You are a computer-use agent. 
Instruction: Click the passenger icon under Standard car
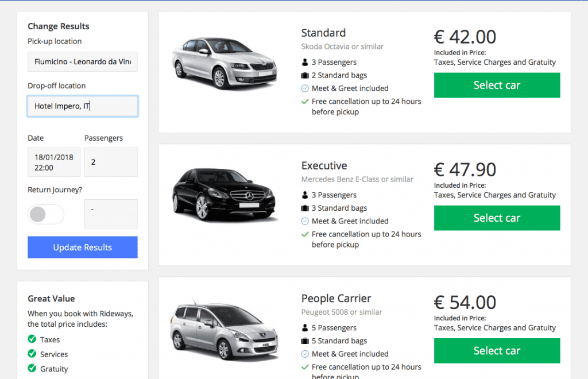305,62
